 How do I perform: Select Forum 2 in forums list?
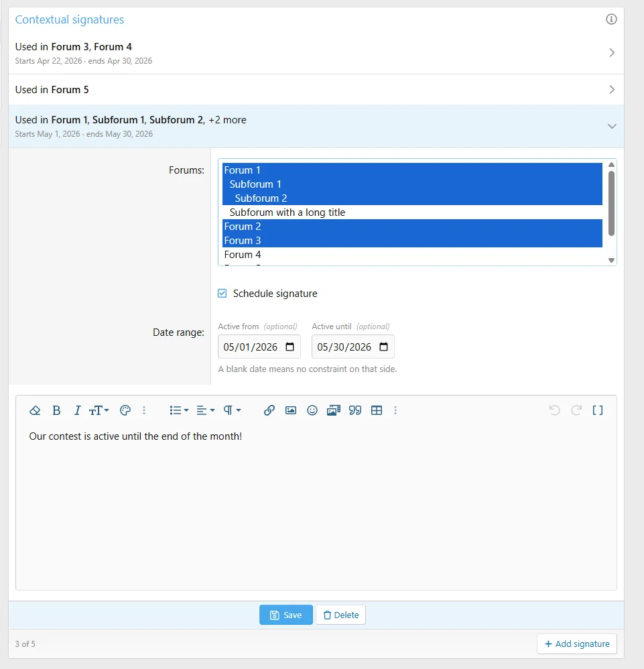pos(412,226)
